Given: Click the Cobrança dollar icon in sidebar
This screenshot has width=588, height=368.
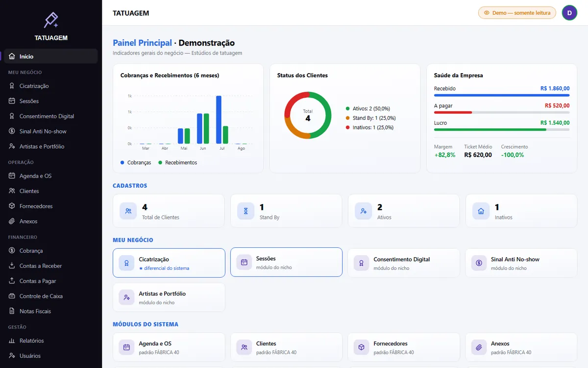Looking at the screenshot, I should (x=12, y=251).
